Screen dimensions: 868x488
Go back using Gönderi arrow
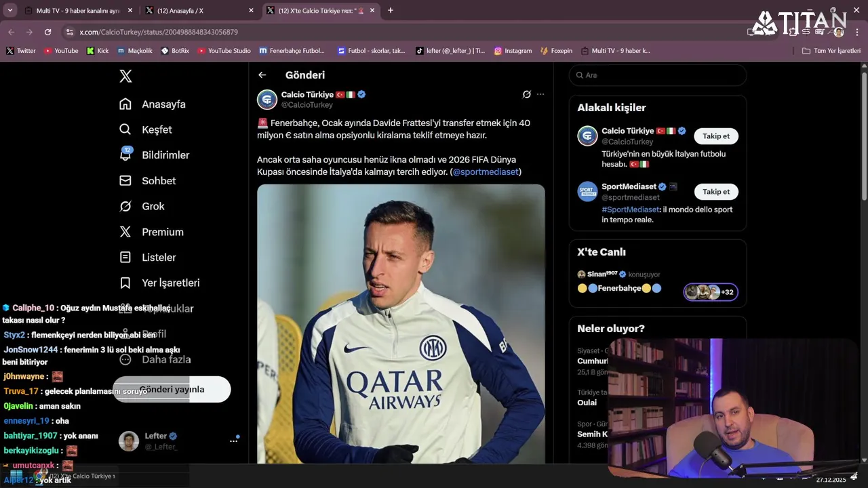coord(262,75)
